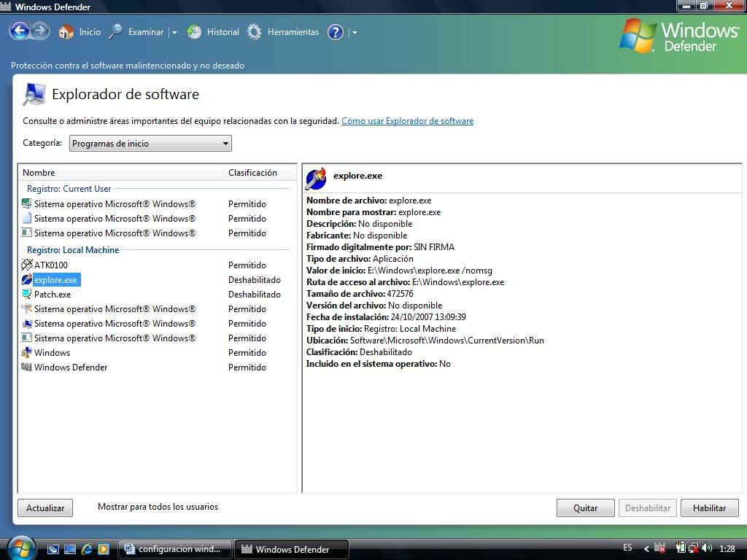This screenshot has height=560, width=747.
Task: Sort the list by the Clasificación column
Action: point(260,173)
